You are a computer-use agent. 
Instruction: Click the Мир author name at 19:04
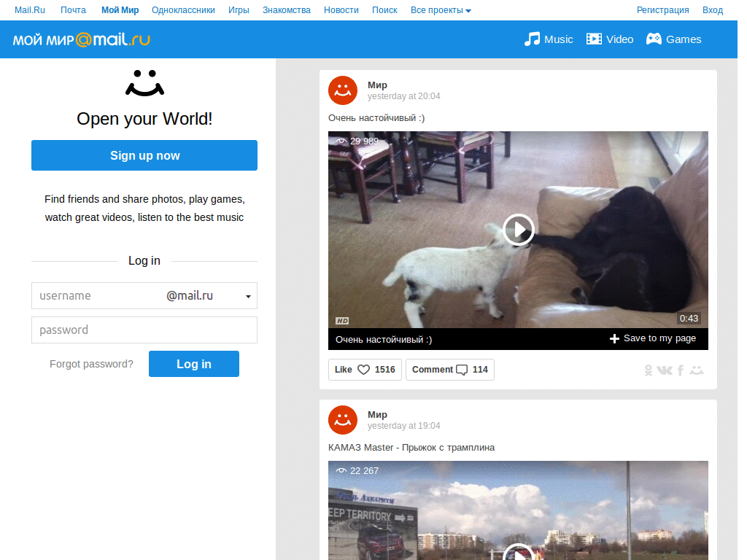point(377,414)
